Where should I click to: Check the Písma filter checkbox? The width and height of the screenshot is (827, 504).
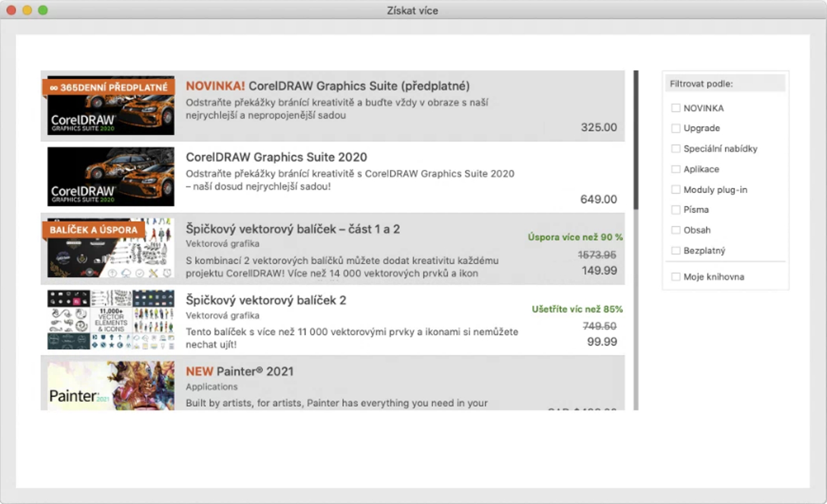(x=676, y=209)
